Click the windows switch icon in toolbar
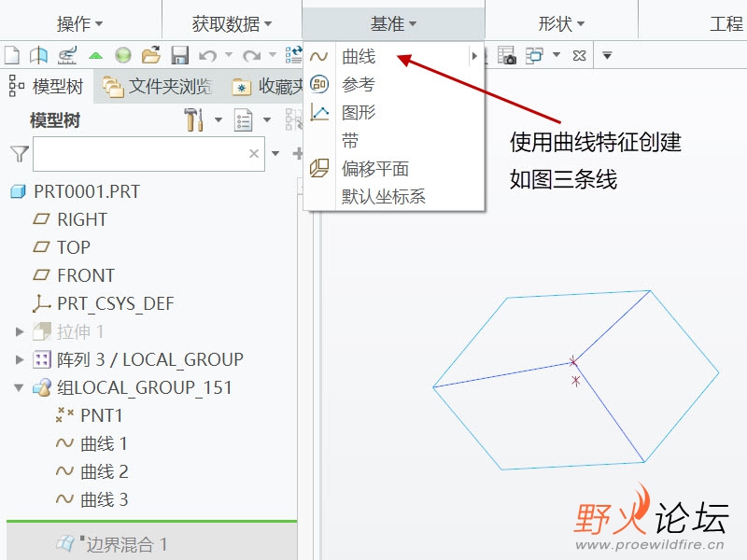The height and width of the screenshot is (560, 747). click(x=534, y=55)
